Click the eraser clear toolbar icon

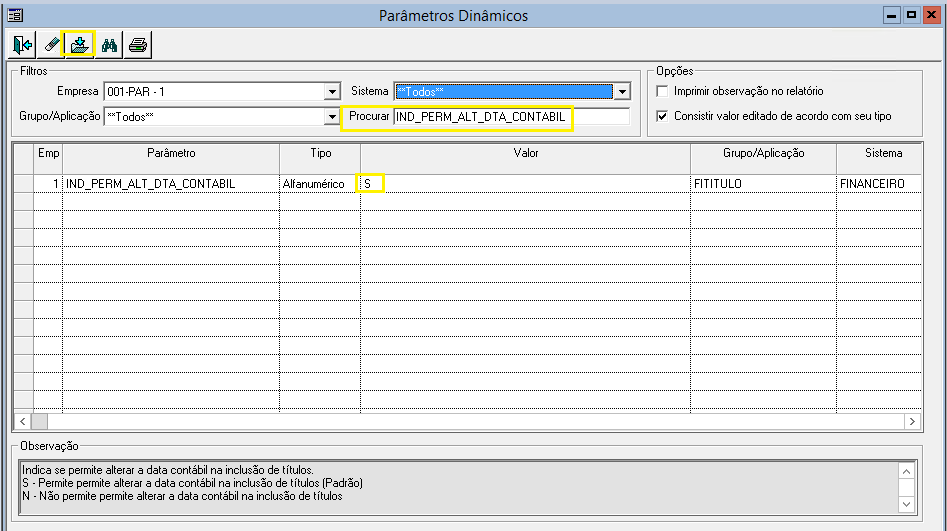pos(51,45)
